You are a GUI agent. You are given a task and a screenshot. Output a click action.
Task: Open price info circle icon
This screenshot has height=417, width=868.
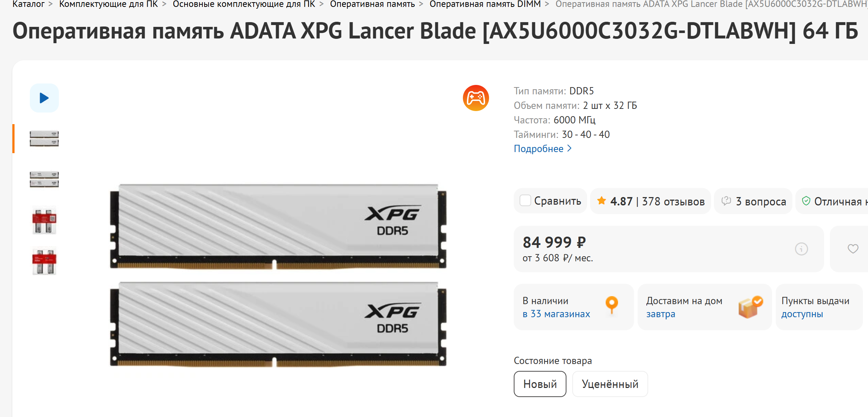point(801,249)
